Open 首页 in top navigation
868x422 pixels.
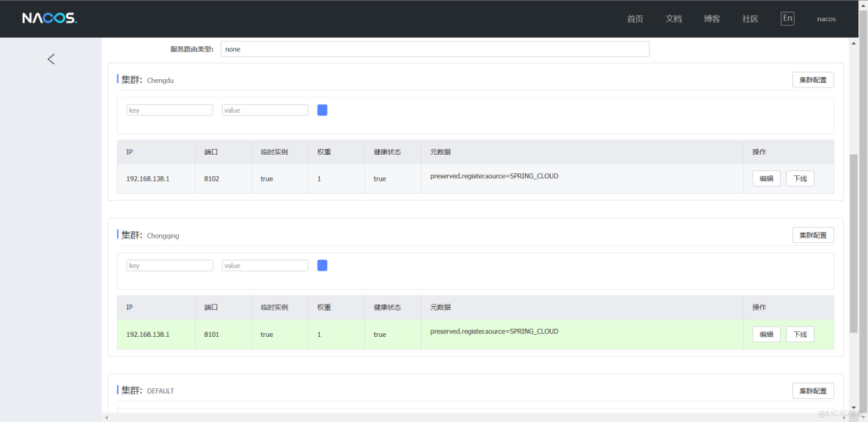(x=635, y=19)
